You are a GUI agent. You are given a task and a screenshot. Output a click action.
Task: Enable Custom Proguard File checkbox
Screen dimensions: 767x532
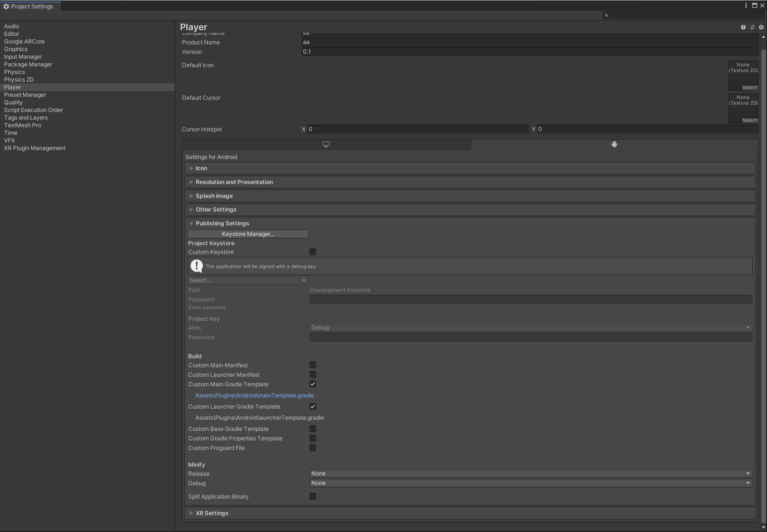313,448
